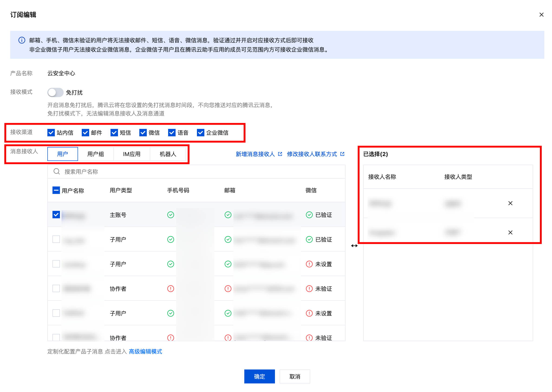
Task: Switch to the 用户组 tab
Action: tap(96, 154)
